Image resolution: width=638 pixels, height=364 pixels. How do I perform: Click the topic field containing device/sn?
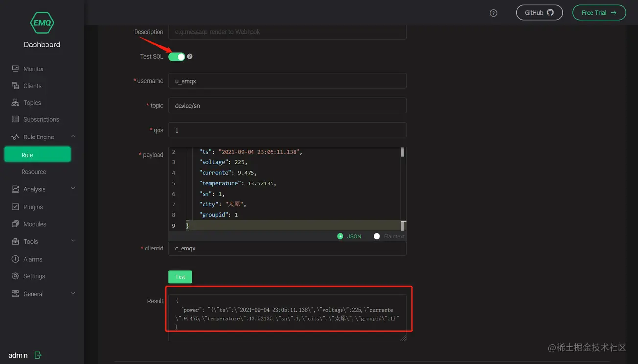click(x=287, y=105)
